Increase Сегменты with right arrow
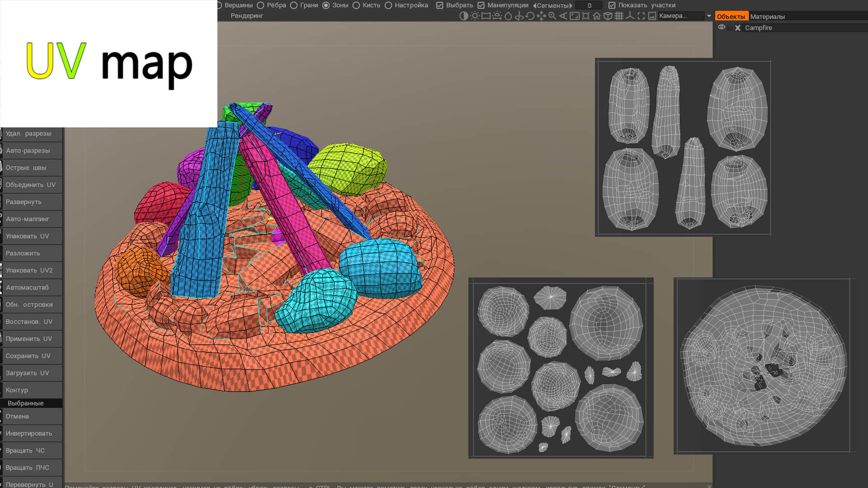 coord(571,5)
